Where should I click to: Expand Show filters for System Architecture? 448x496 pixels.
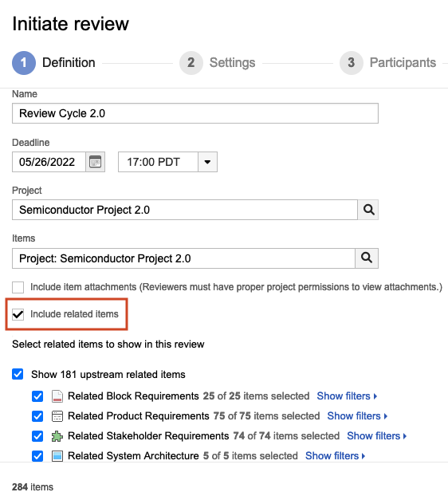[335, 456]
